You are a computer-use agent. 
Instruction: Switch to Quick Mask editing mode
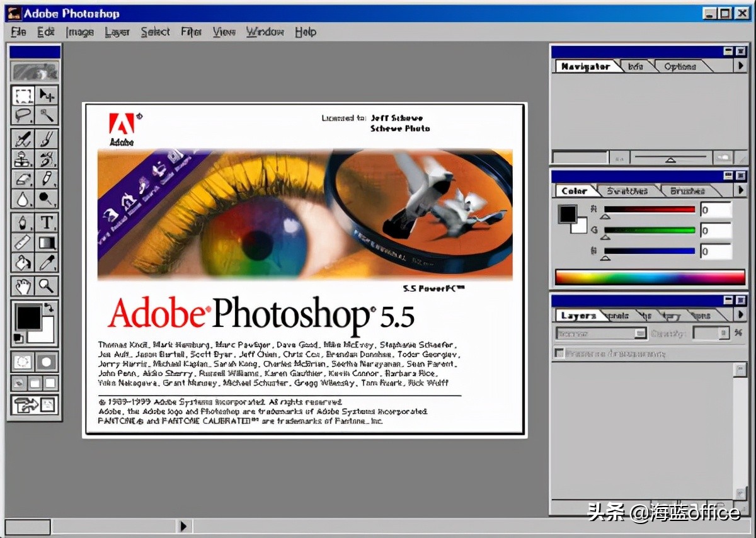(x=45, y=362)
